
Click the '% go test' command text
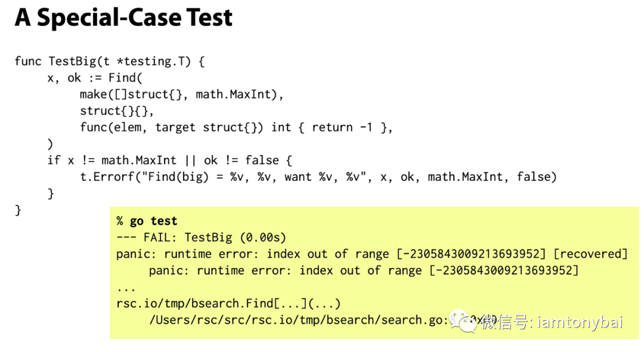[147, 221]
